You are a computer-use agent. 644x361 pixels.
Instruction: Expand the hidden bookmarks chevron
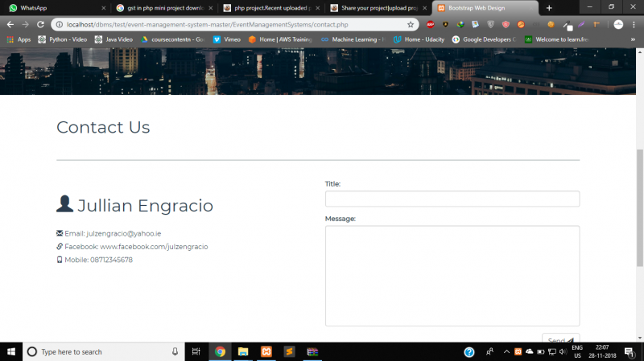click(633, 39)
